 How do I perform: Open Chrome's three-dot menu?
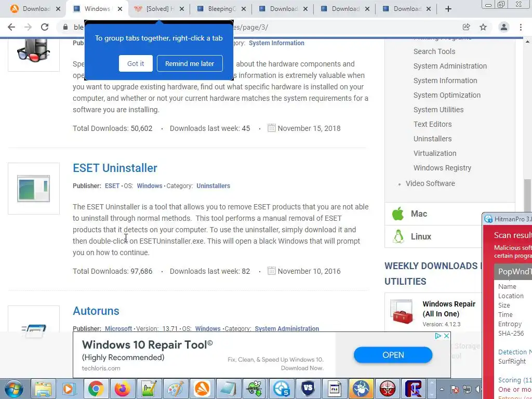521,27
